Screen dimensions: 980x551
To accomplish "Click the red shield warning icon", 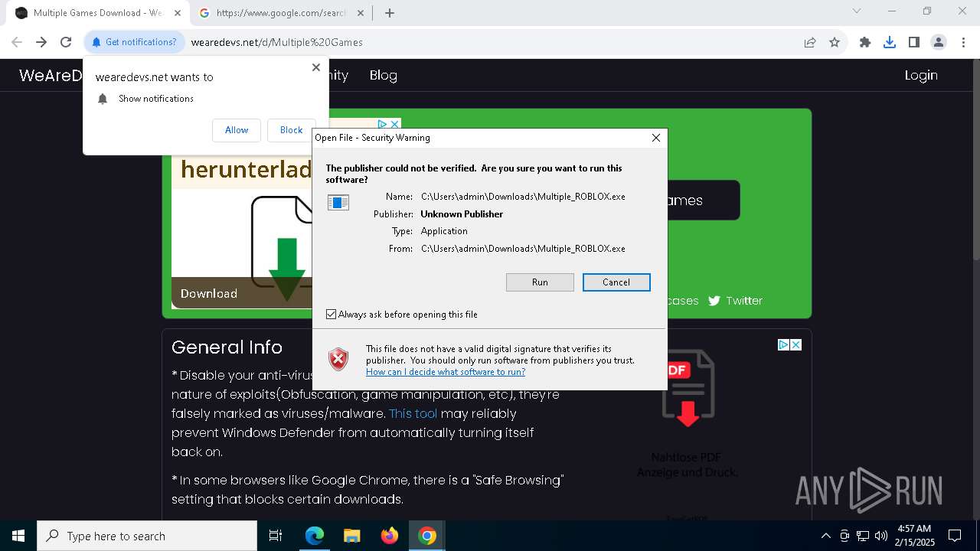I will (x=338, y=359).
